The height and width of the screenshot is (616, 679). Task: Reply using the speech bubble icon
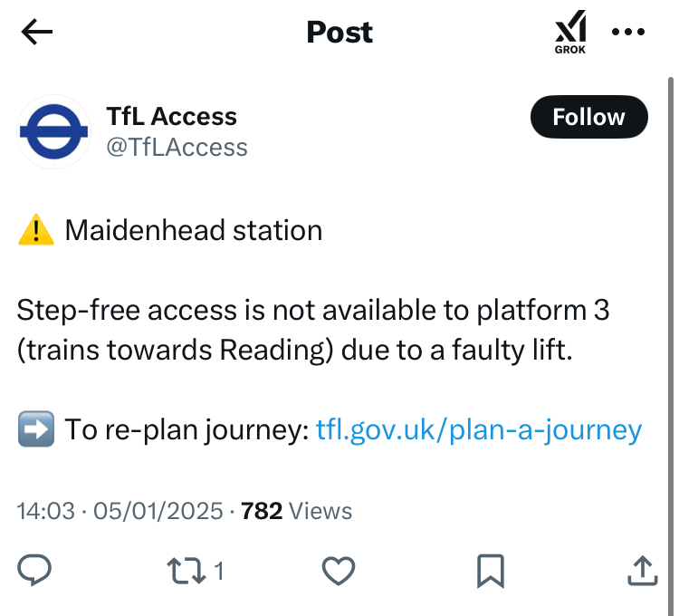coord(35,570)
